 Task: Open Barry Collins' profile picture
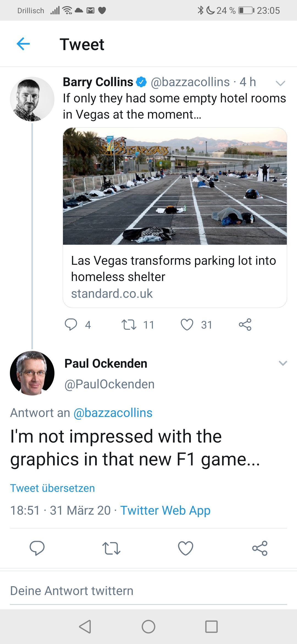pyautogui.click(x=32, y=99)
